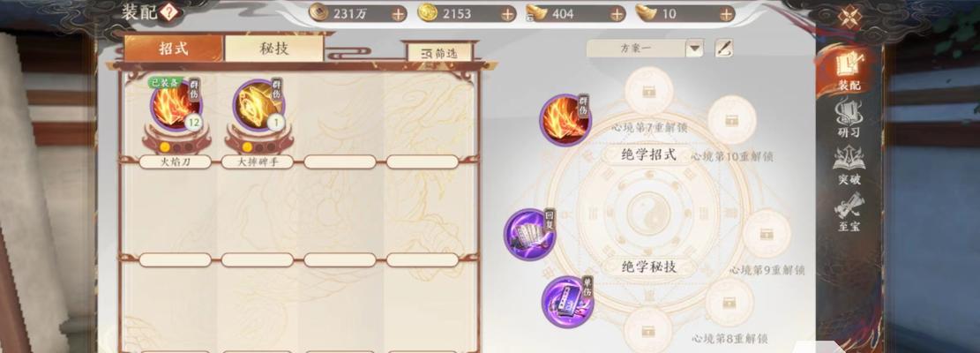Open the 装配 sidebar section

pos(849,71)
